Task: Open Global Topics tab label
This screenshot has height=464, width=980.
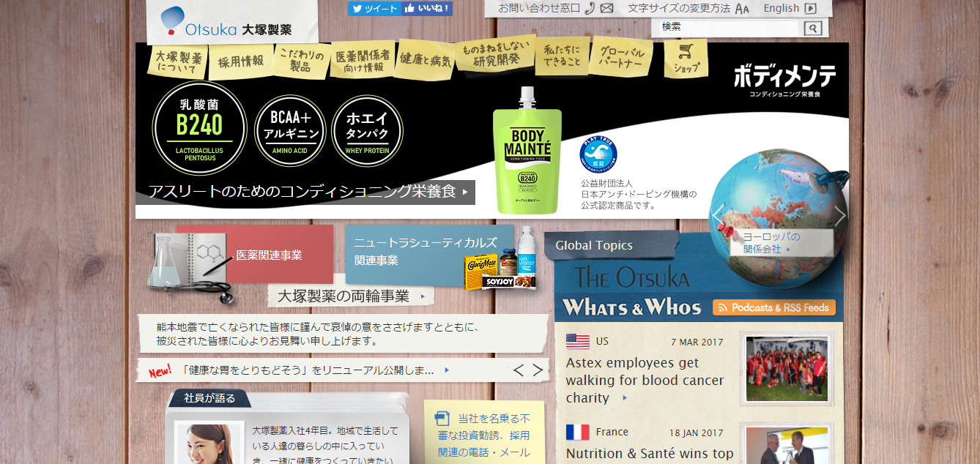Action: click(594, 245)
